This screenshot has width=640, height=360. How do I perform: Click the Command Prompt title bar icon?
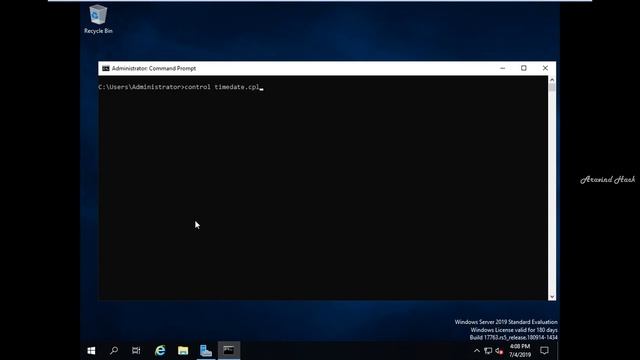(106, 68)
